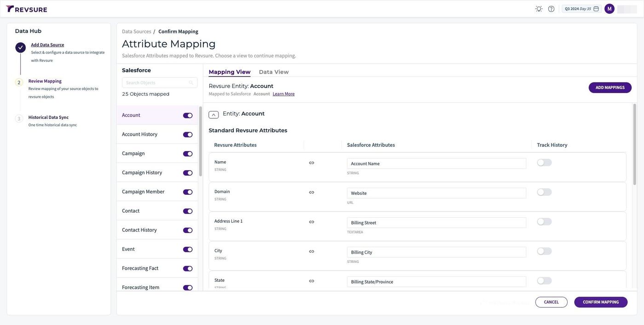644x325 pixels.
Task: Click the Revsure logo
Action: (27, 9)
